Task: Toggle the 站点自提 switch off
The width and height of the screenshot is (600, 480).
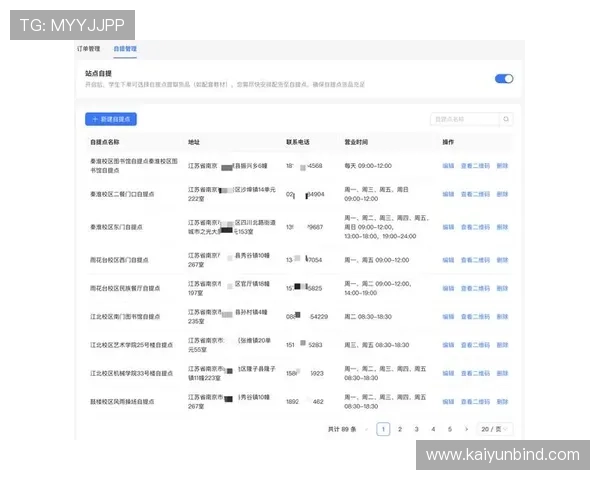Action: coord(504,78)
